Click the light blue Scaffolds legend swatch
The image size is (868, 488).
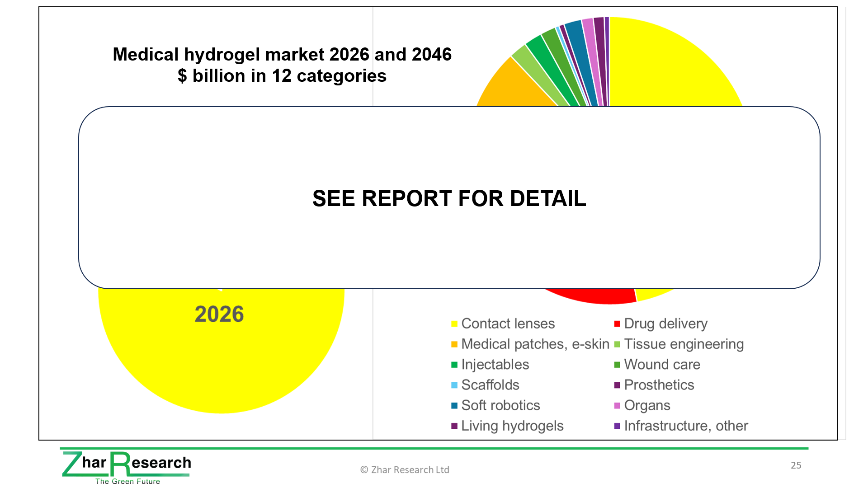(454, 385)
